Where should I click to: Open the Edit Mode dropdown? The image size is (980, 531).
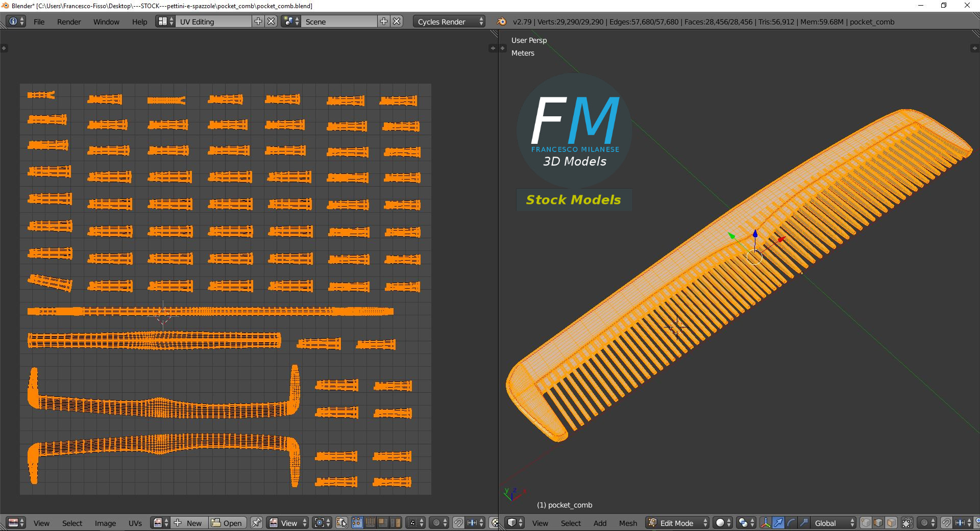[x=677, y=523]
